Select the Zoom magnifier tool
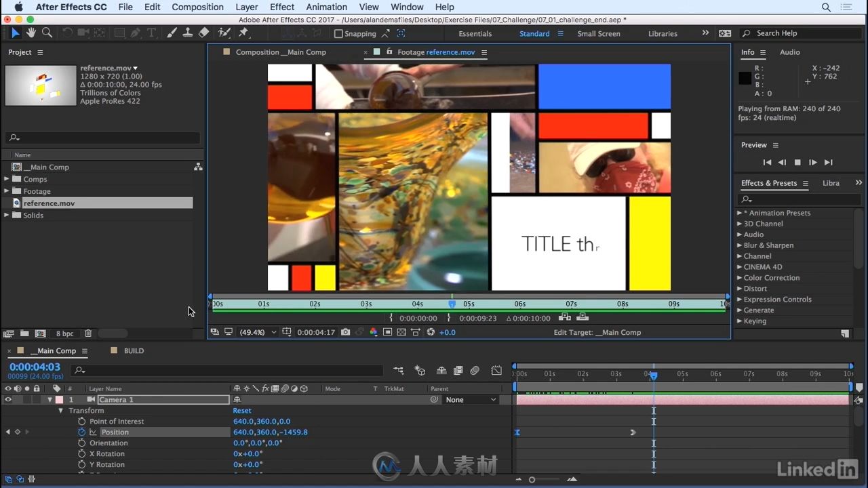This screenshot has width=868, height=488. click(47, 33)
